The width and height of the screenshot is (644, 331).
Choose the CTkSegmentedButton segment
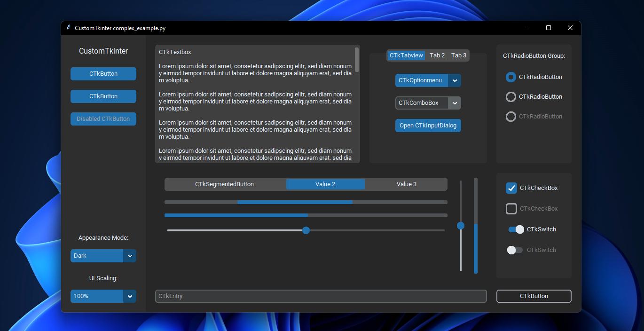point(225,184)
